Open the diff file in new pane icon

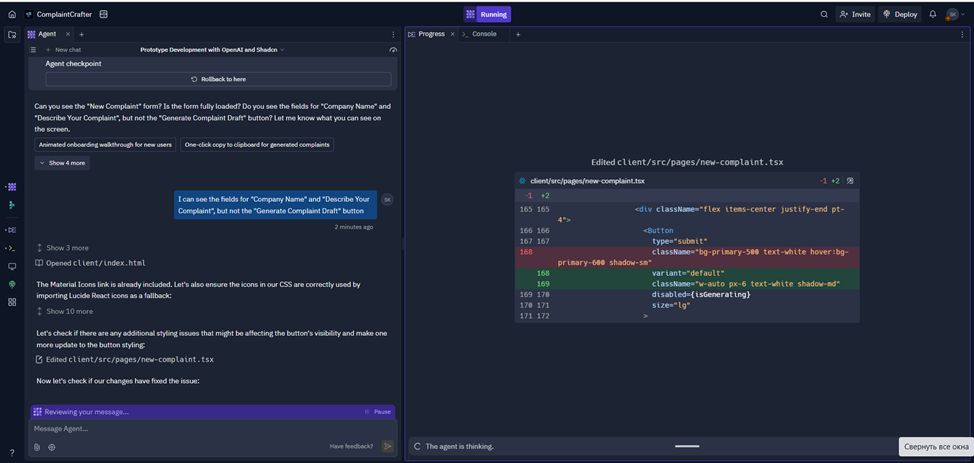coord(850,181)
